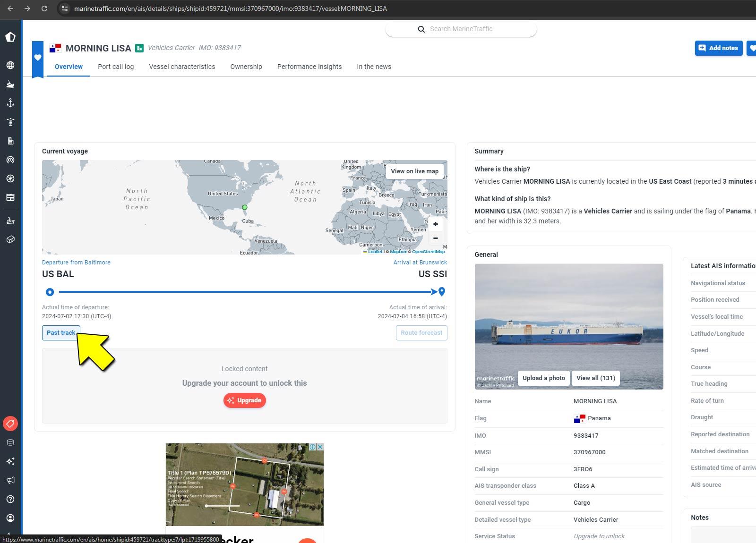Click the Call sign value 3FRO6

pos(583,469)
